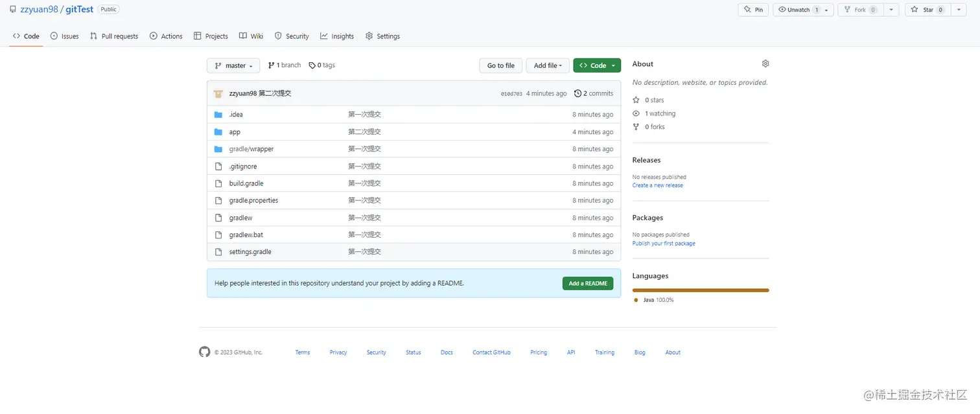980x414 pixels.
Task: Click the About settings gear icon
Action: [765, 63]
